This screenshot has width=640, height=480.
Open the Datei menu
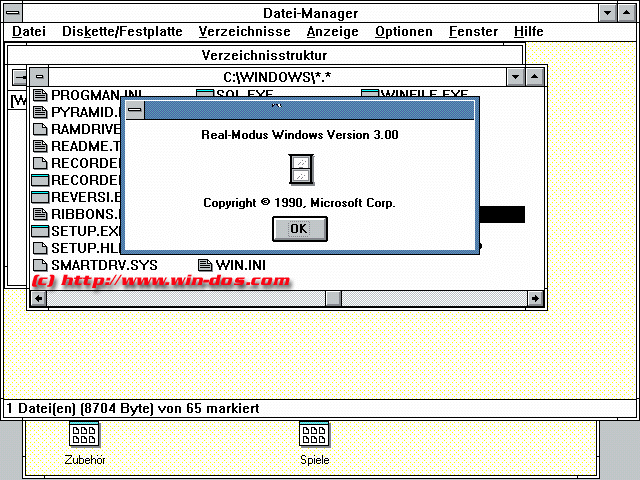click(x=29, y=31)
